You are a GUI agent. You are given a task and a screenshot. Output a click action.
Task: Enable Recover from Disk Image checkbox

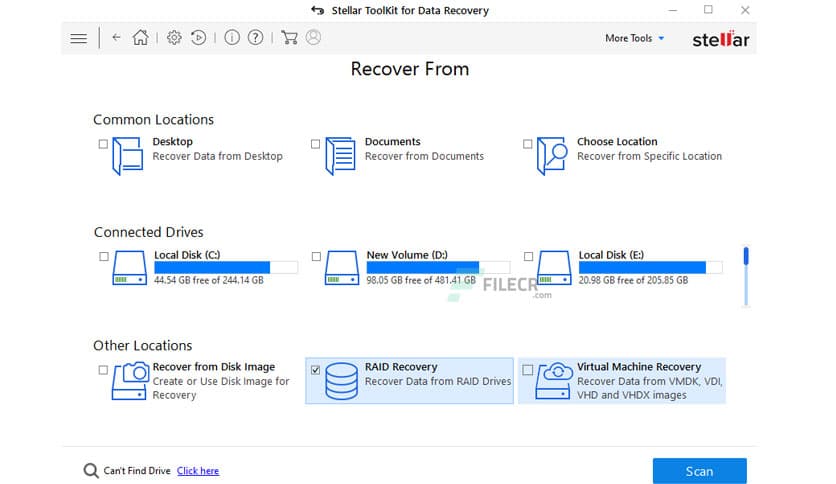coord(103,370)
